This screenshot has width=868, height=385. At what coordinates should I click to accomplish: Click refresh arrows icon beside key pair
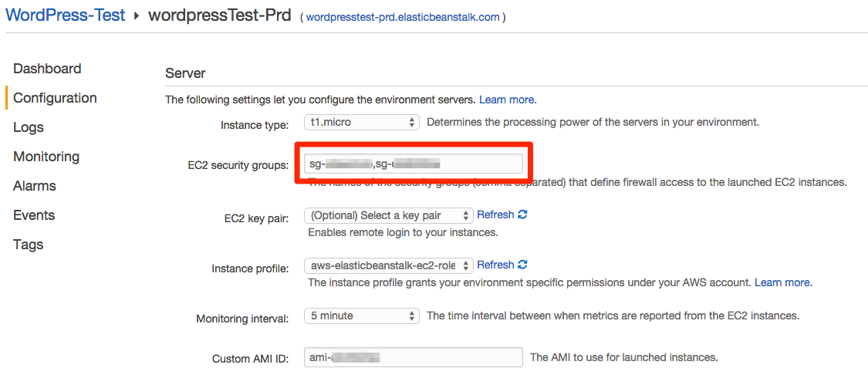[x=522, y=214]
